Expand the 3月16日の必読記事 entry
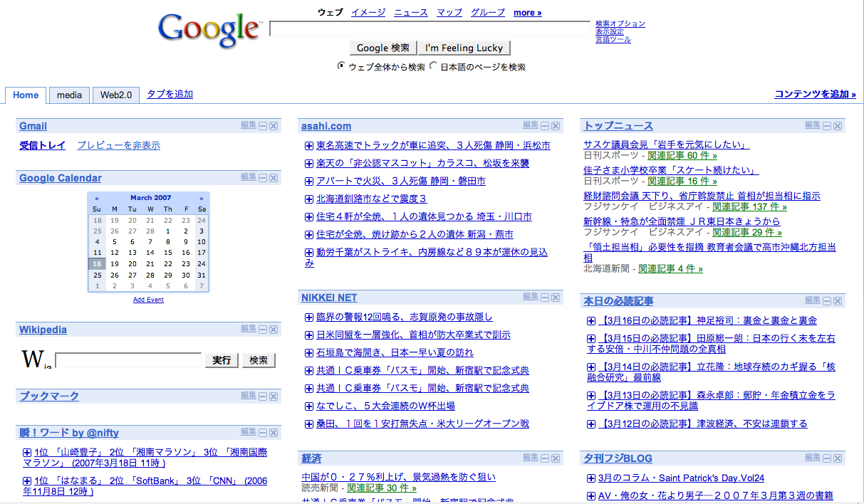This screenshot has width=864, height=504. (x=591, y=321)
